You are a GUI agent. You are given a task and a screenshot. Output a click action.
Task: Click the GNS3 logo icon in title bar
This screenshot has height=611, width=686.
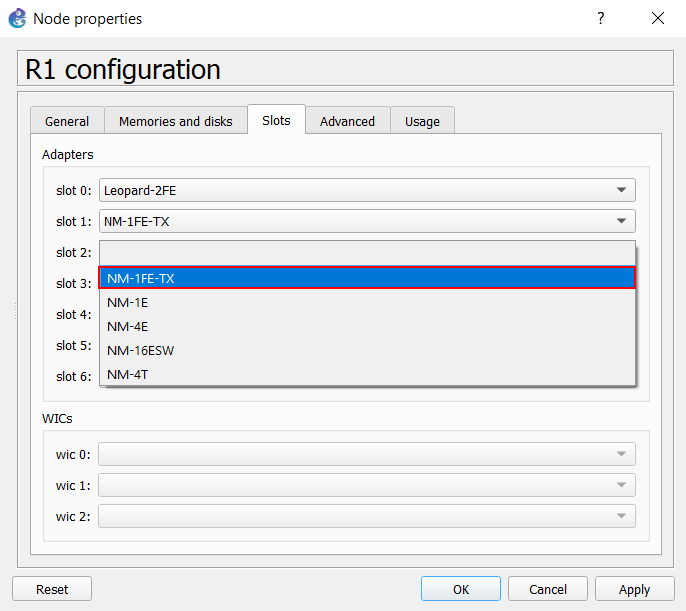[18, 18]
